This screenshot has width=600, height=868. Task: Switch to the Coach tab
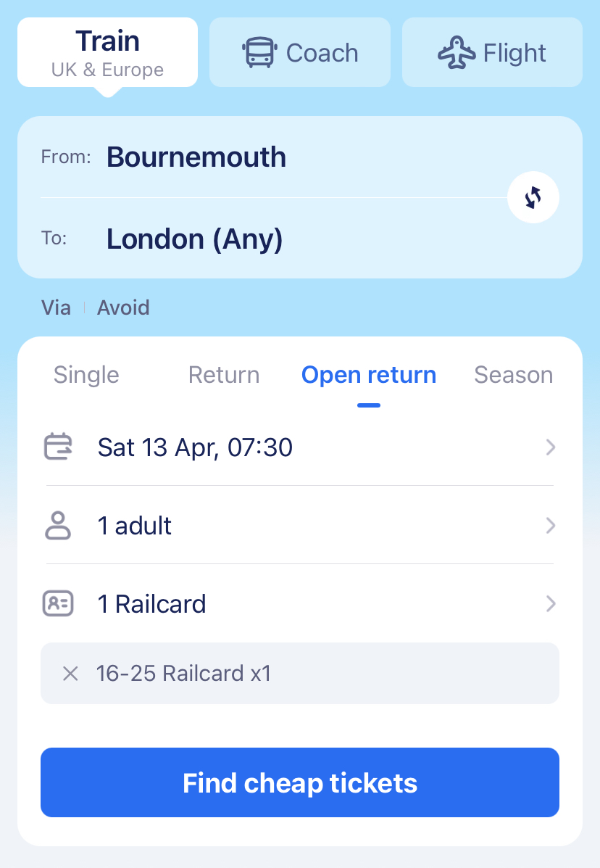point(300,52)
